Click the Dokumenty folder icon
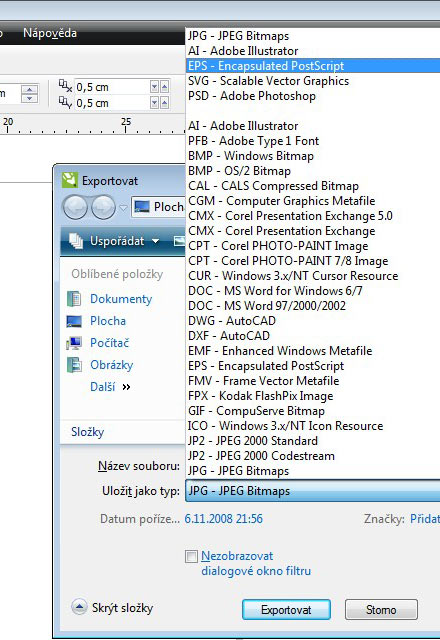Viewport: 440px width, 640px height. [74, 299]
